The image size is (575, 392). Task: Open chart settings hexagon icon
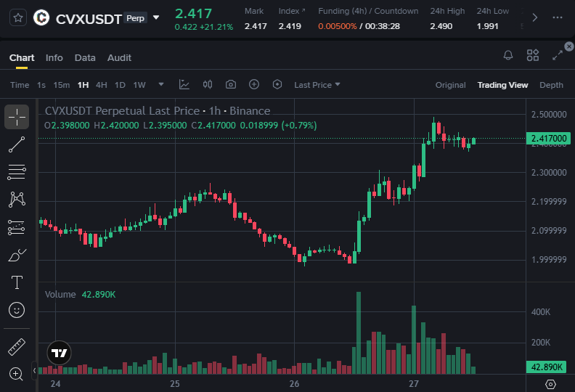point(277,85)
